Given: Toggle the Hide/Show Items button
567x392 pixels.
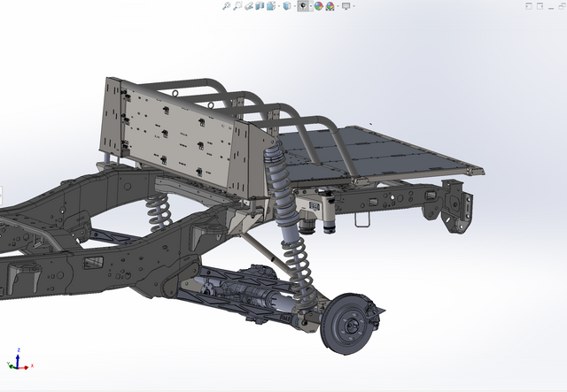Looking at the screenshot, I should click(x=303, y=5).
